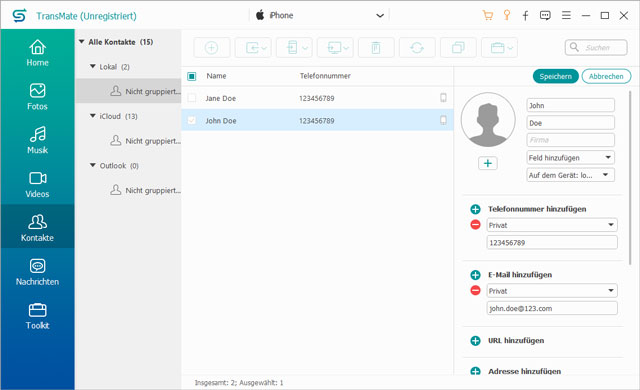Uncheck the John Doe row checkbox
The width and height of the screenshot is (640, 390).
pos(191,120)
